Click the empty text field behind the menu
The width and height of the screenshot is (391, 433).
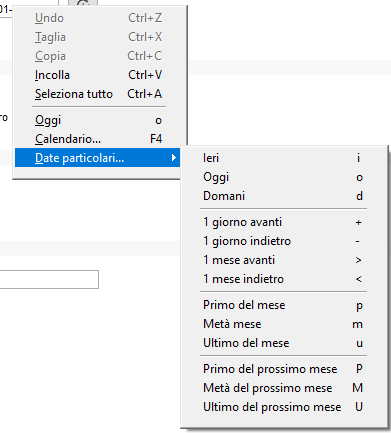click(49, 279)
